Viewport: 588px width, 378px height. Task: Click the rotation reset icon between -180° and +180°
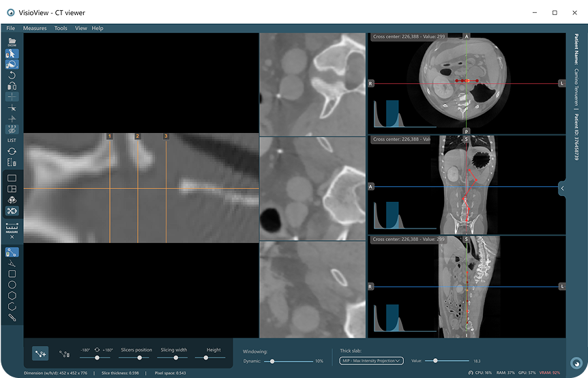(97, 349)
